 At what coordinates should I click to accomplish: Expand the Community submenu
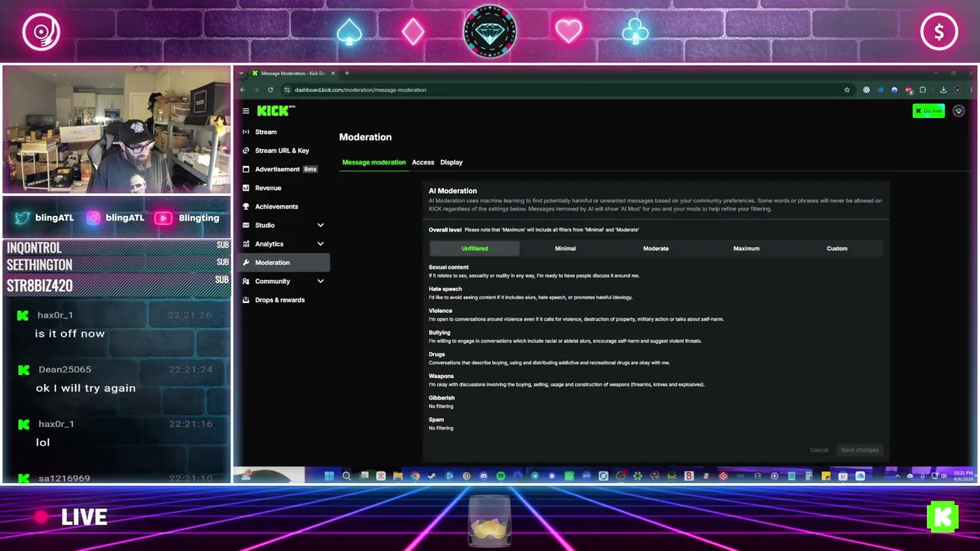point(321,281)
